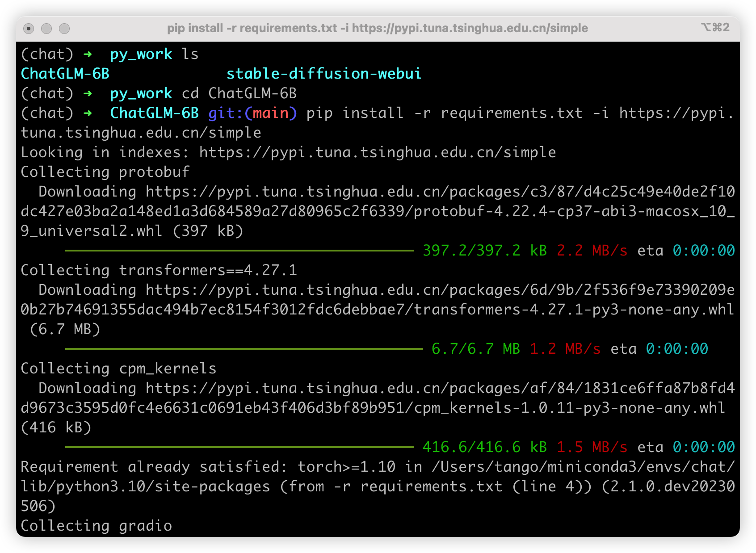Click the (416 kB) size text
Viewport: 756px width, 553px height.
(56, 427)
